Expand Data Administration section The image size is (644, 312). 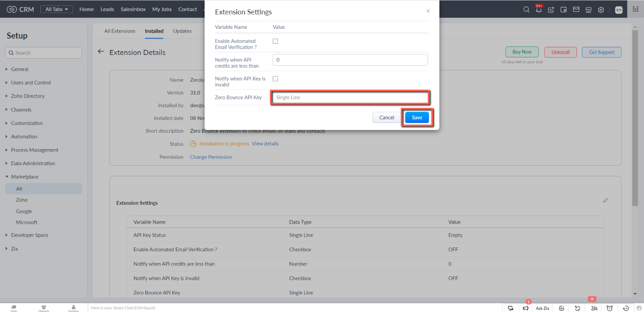point(33,163)
